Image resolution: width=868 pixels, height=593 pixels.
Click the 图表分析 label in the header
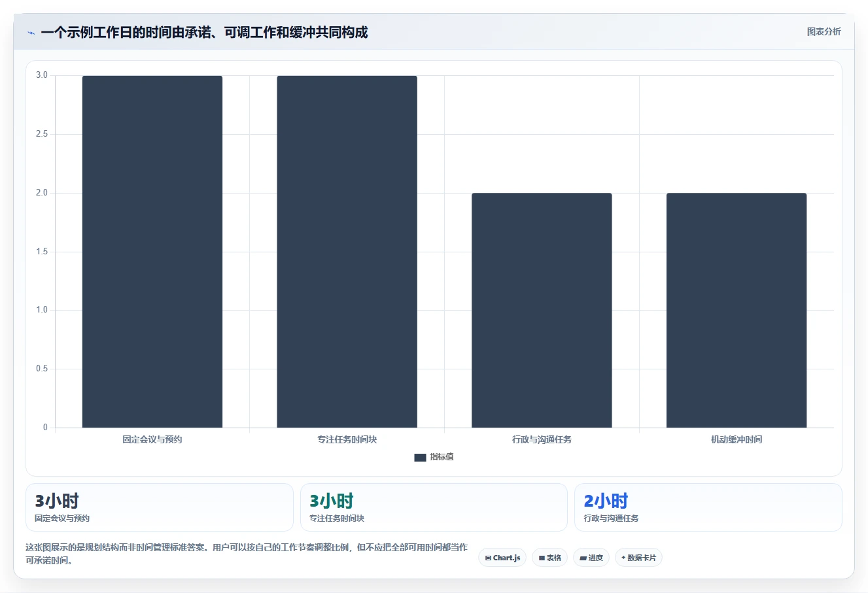click(x=824, y=31)
